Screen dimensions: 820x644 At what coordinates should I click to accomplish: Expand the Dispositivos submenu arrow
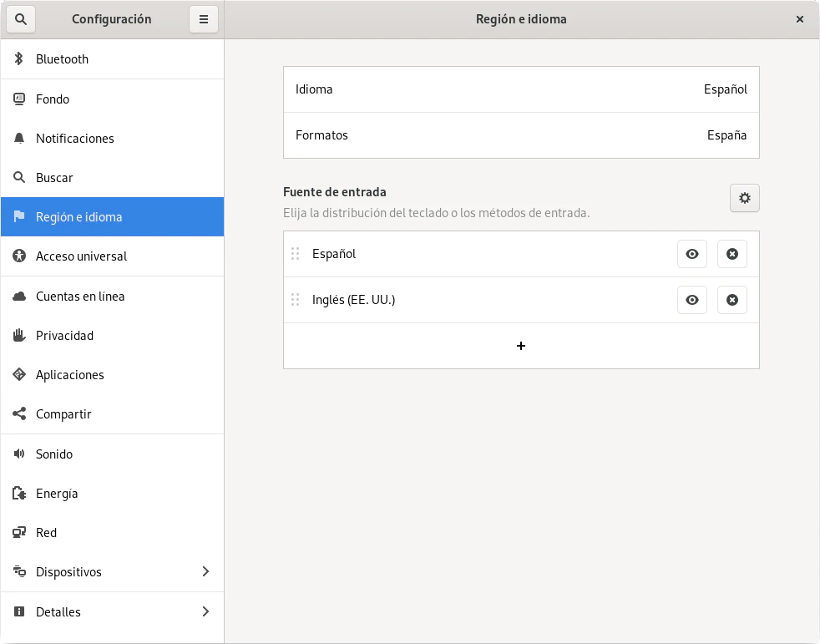[205, 572]
